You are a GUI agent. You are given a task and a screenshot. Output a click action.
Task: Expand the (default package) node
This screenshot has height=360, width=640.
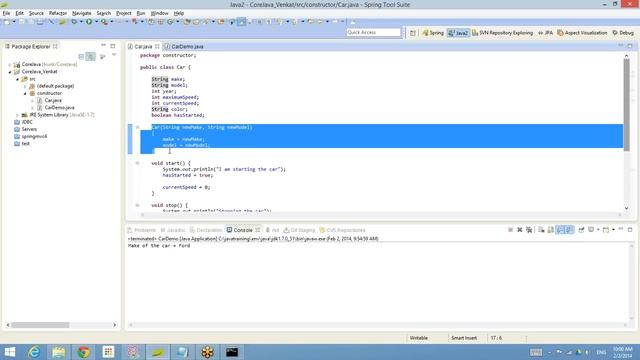(25, 86)
